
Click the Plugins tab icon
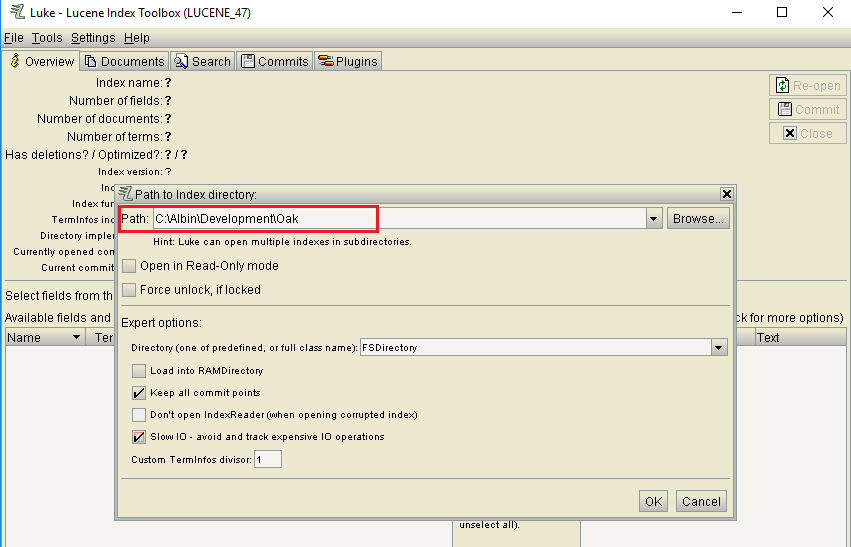click(326, 61)
